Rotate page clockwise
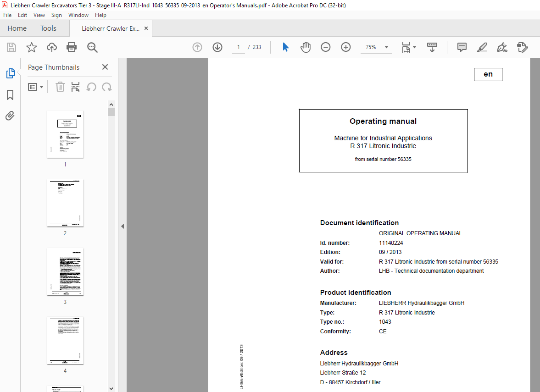540x392 pixels. tap(107, 87)
